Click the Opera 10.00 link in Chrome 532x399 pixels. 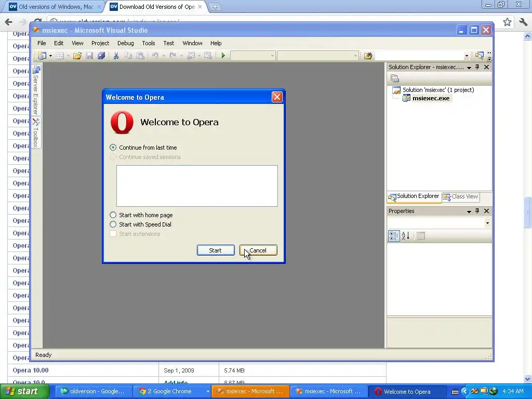31,370
